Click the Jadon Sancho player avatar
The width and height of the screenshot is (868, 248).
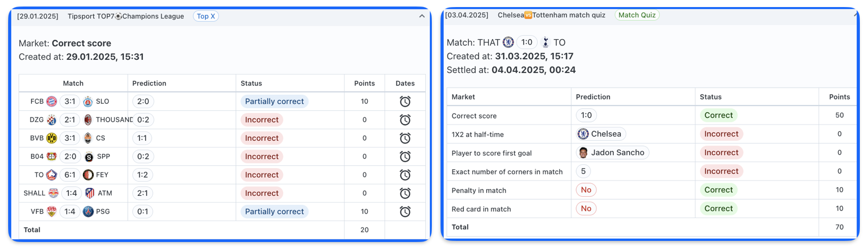tap(583, 153)
